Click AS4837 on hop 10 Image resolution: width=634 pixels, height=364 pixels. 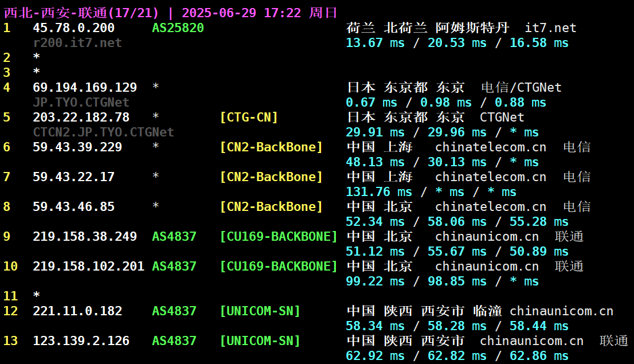174,266
